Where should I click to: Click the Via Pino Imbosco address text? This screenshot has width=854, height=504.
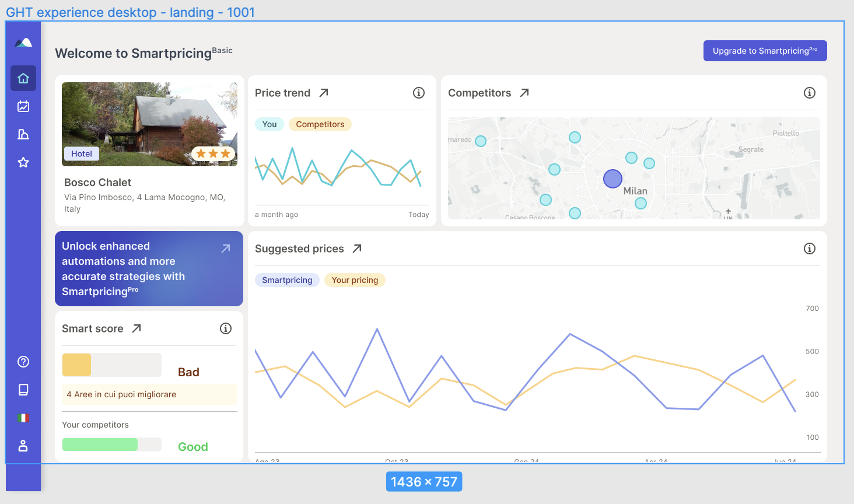click(x=145, y=203)
